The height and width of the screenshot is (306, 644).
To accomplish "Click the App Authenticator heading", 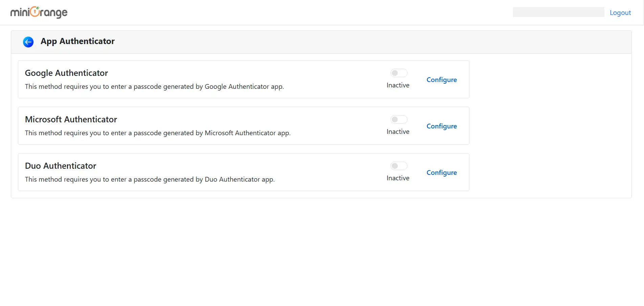I will (77, 41).
